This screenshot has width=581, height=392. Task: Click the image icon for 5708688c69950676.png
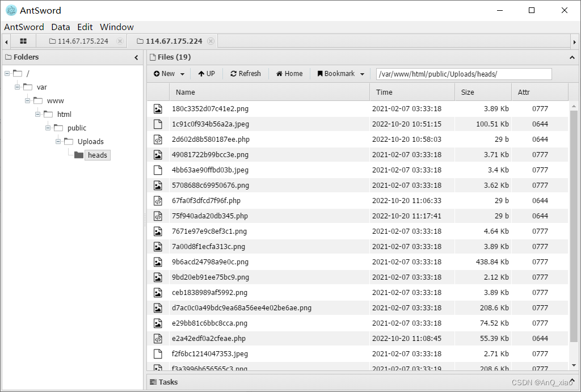tap(158, 186)
